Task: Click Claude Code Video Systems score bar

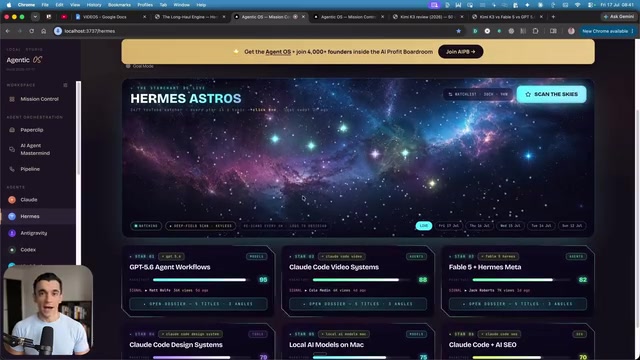Action: coord(361,280)
